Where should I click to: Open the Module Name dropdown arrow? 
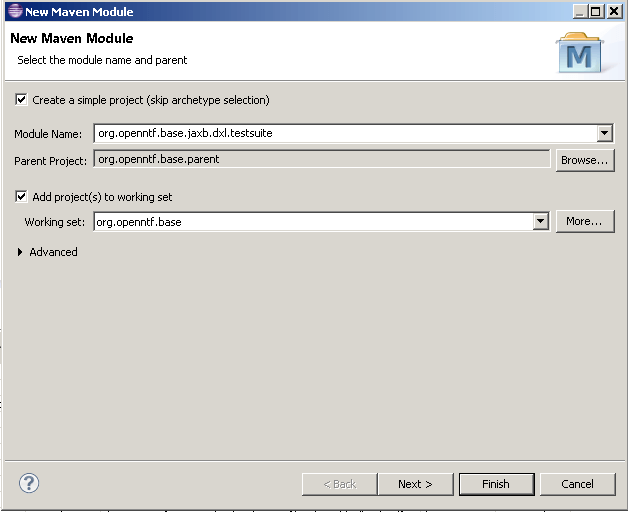[604, 133]
